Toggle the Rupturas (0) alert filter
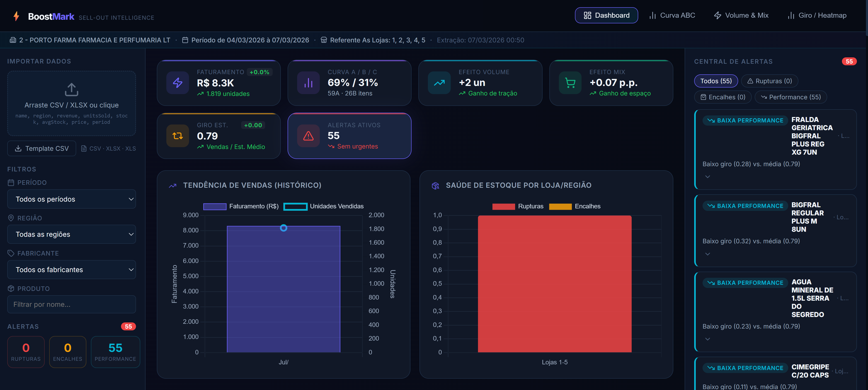 point(770,81)
